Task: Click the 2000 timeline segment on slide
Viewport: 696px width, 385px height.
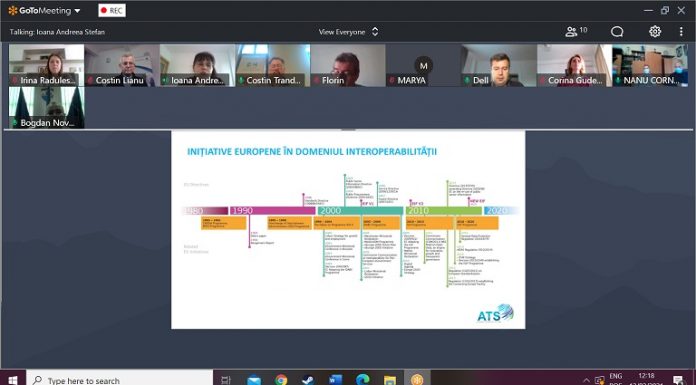Action: point(360,210)
